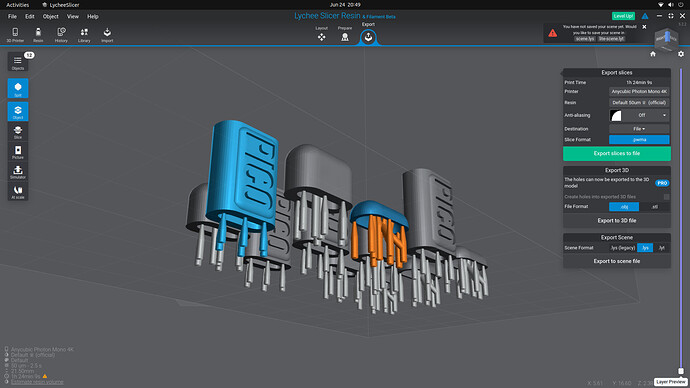690x388 pixels.
Task: Enable Create holes into exported 3D files
Action: 667,197
